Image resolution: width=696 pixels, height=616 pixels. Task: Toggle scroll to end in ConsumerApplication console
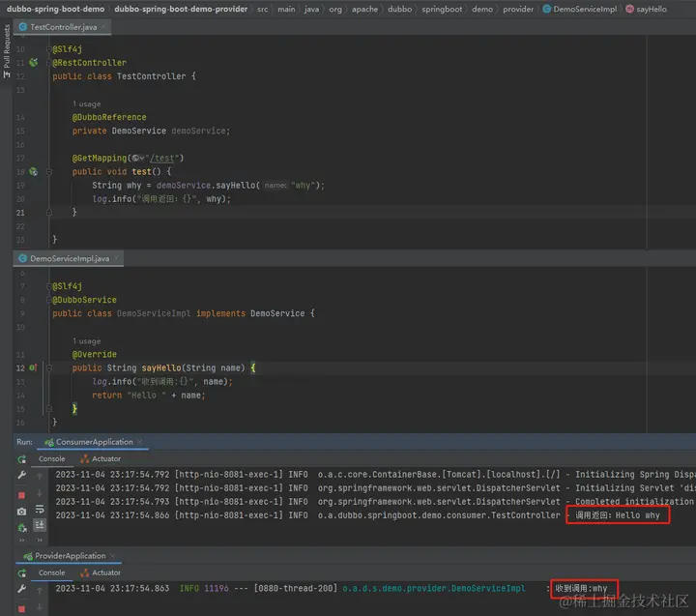click(x=40, y=525)
